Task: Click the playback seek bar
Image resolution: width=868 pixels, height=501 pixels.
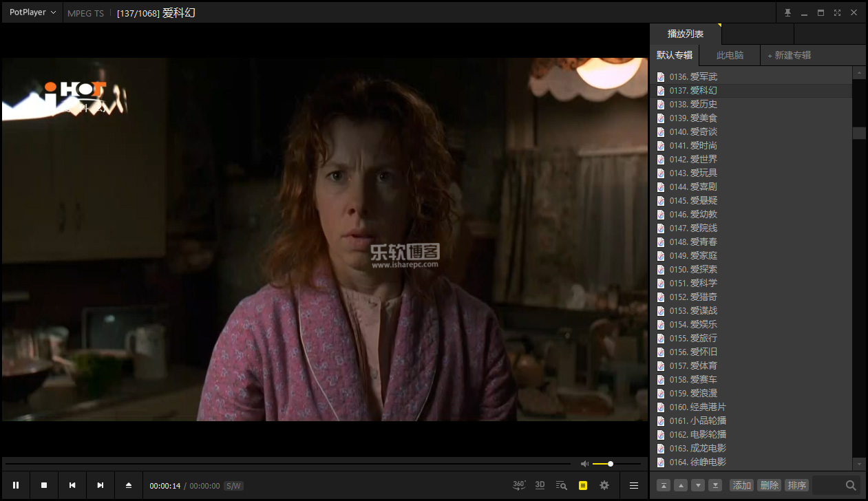Action: 288,464
